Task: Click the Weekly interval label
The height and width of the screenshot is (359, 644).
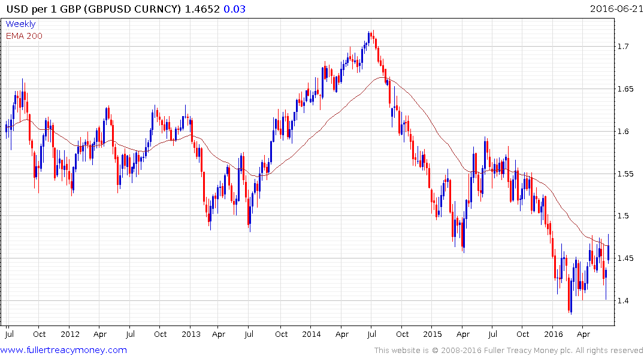Action: 20,24
